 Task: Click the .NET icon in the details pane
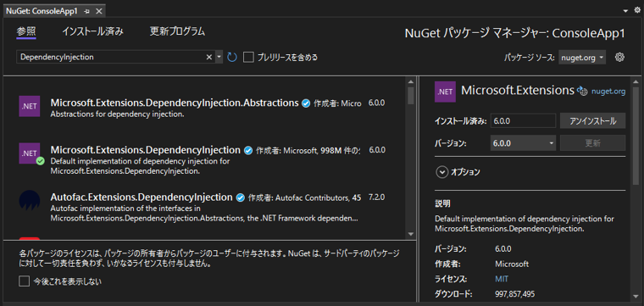pos(445,92)
